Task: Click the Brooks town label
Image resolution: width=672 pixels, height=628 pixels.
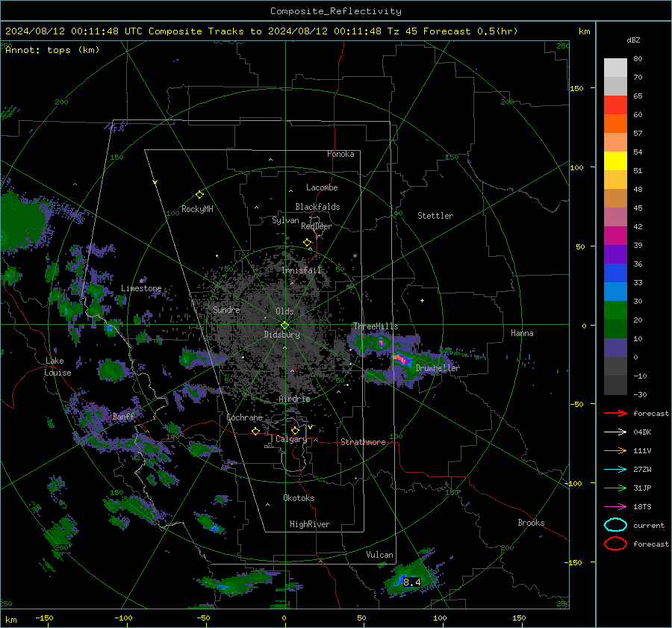Action: [x=531, y=523]
